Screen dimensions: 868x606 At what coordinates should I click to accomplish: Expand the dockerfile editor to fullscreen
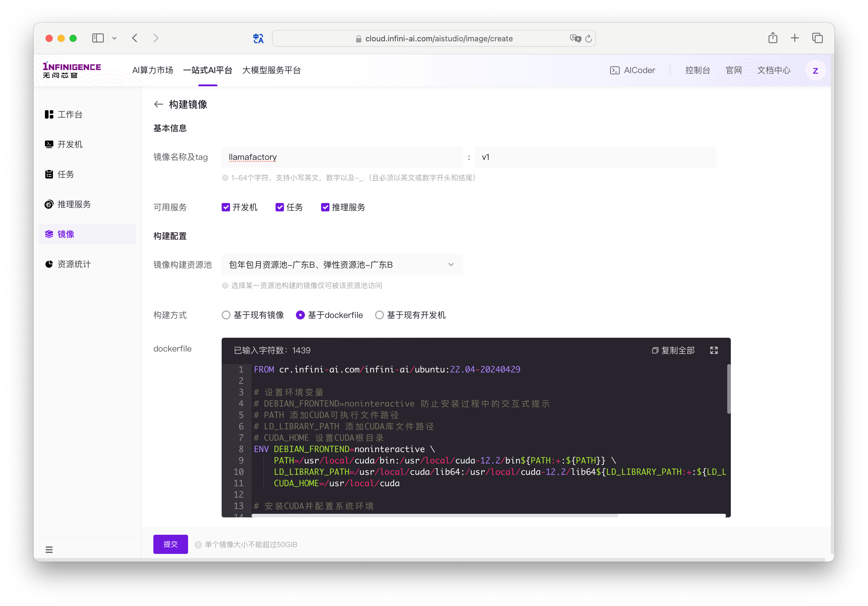pyautogui.click(x=714, y=350)
